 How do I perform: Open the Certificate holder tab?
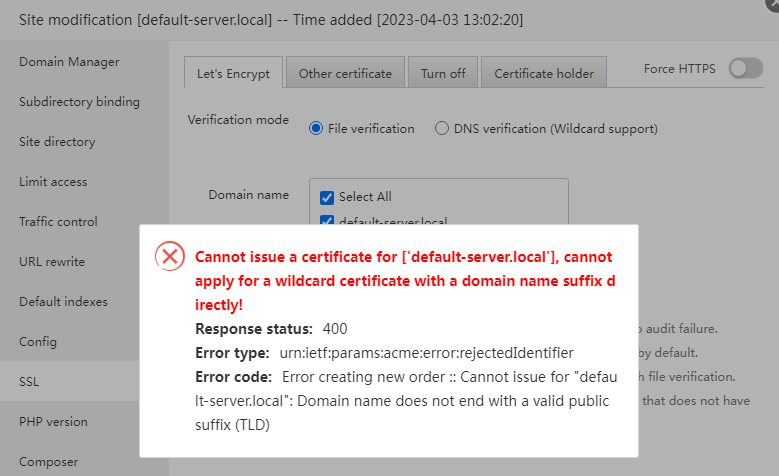point(543,73)
